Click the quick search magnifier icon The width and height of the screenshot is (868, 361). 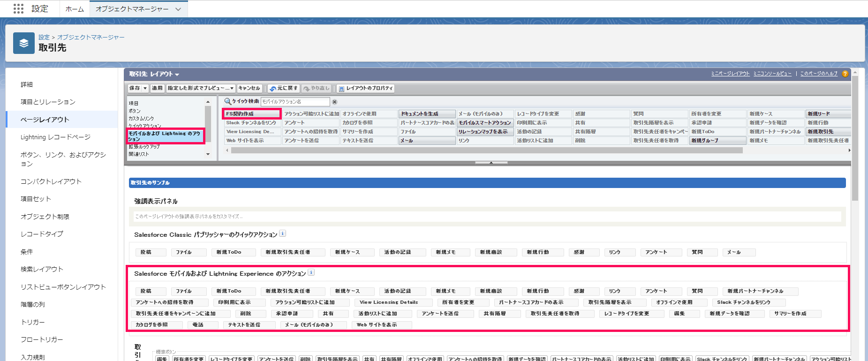[228, 101]
